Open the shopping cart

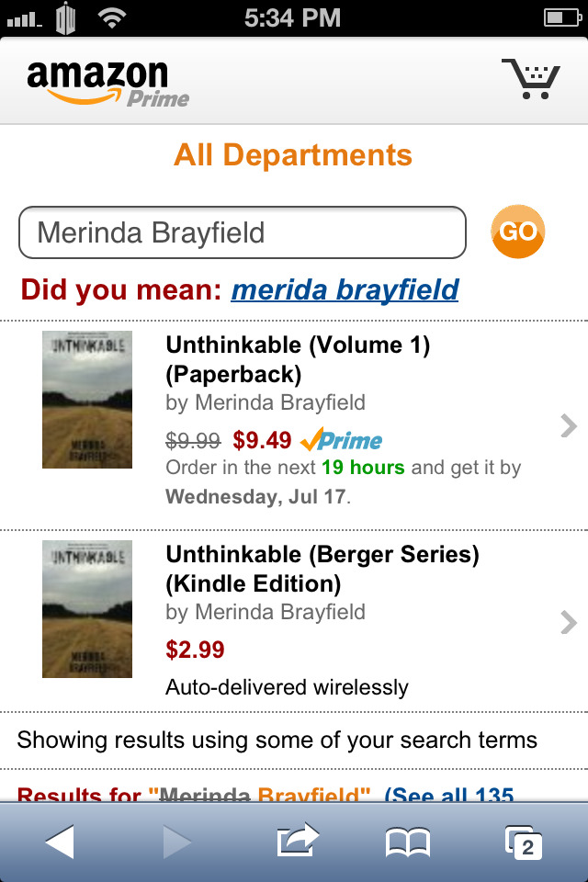530,78
